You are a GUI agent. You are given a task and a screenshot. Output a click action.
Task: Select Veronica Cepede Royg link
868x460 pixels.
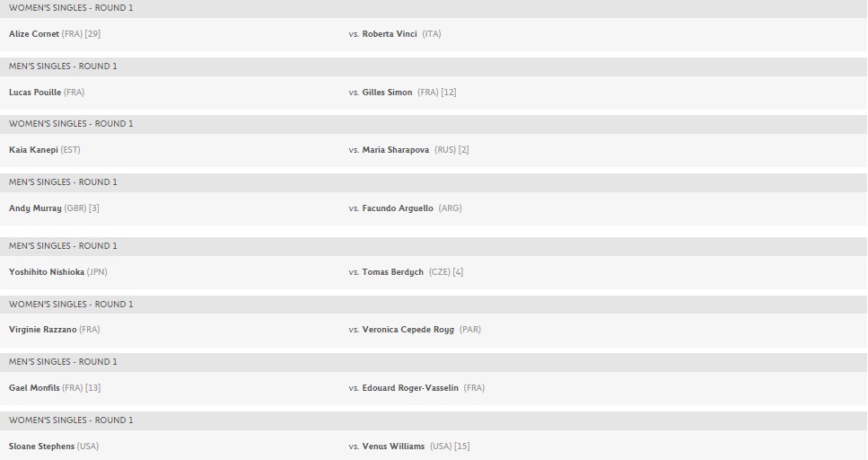click(408, 330)
